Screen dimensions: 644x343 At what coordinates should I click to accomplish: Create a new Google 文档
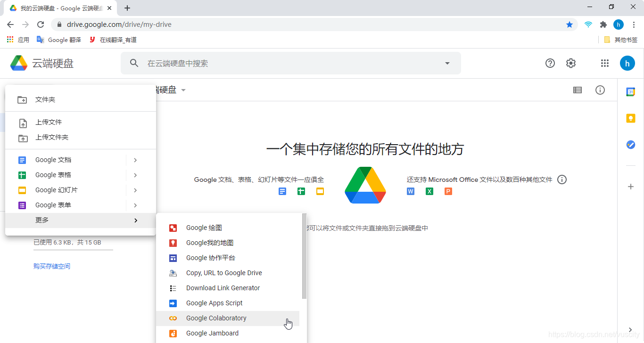point(66,160)
